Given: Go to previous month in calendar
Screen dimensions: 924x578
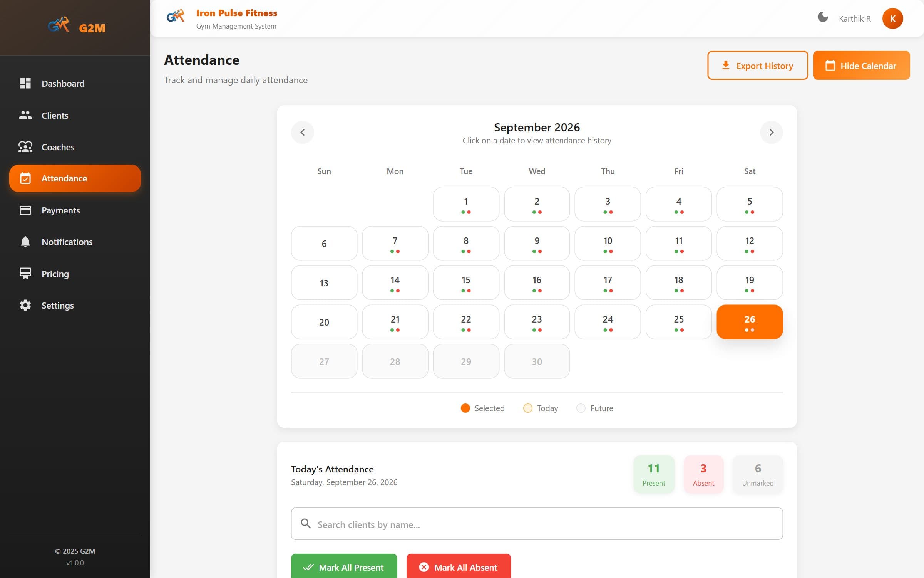Looking at the screenshot, I should click(x=303, y=133).
